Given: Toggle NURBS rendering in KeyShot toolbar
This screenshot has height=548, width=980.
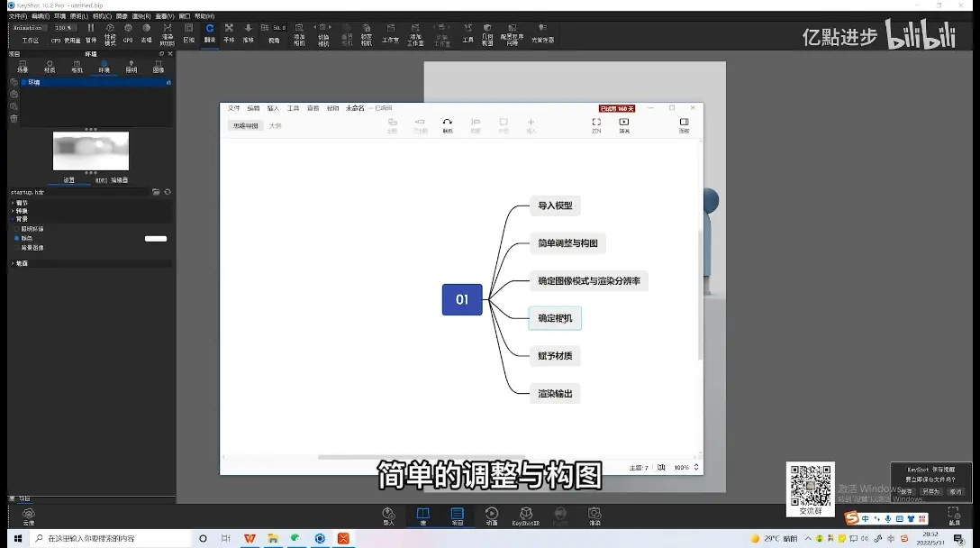Looking at the screenshot, I should tap(167, 33).
